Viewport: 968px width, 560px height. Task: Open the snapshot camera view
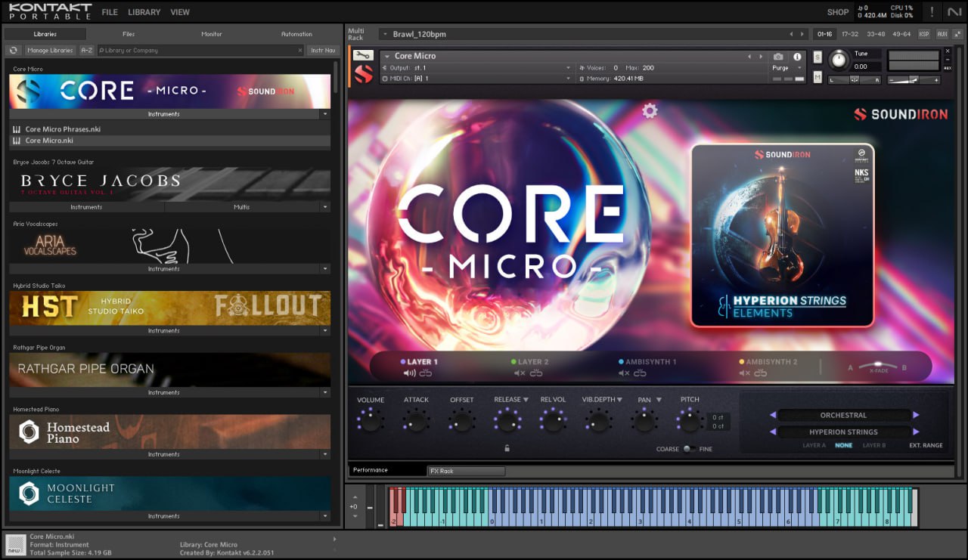778,57
